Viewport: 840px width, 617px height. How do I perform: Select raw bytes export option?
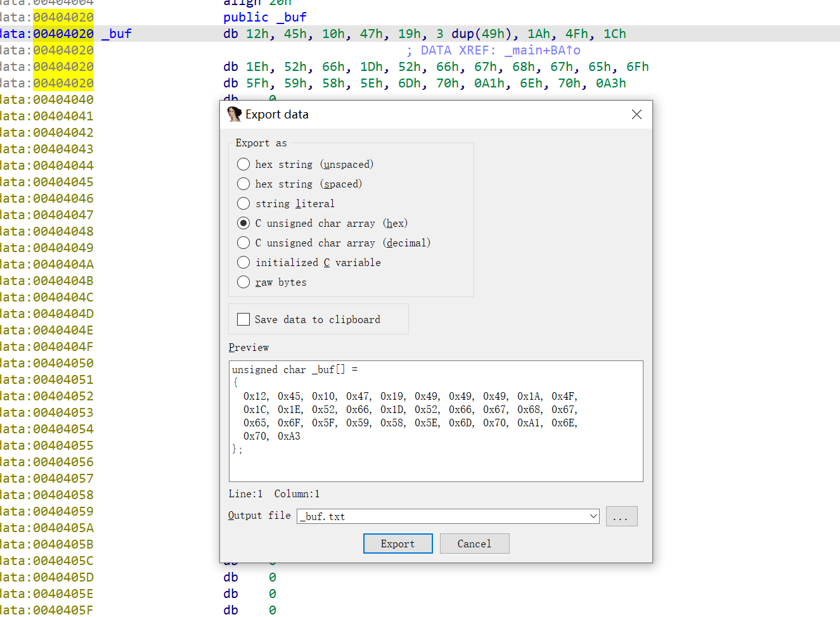coord(243,282)
